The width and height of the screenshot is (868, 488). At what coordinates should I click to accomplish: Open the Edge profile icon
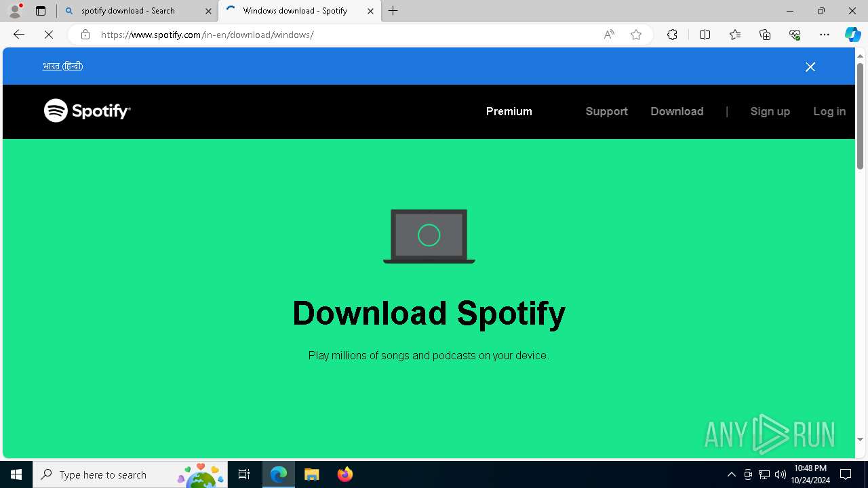(x=15, y=11)
